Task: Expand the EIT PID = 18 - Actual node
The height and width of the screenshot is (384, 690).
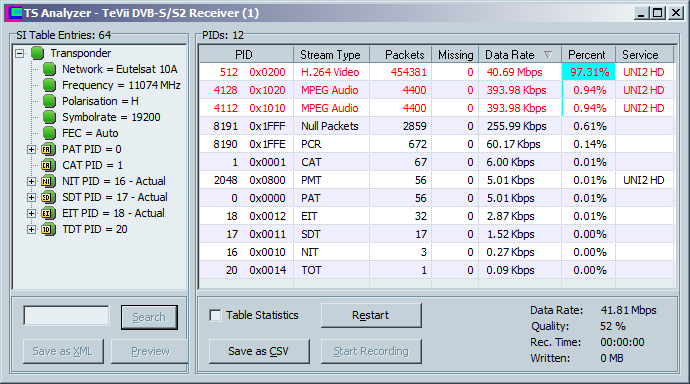Action: 31,213
